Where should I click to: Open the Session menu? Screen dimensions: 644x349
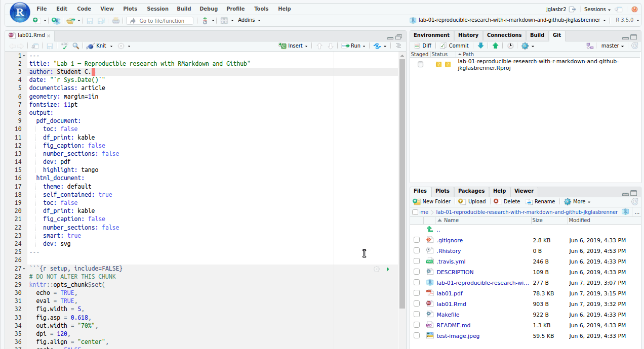click(x=157, y=9)
